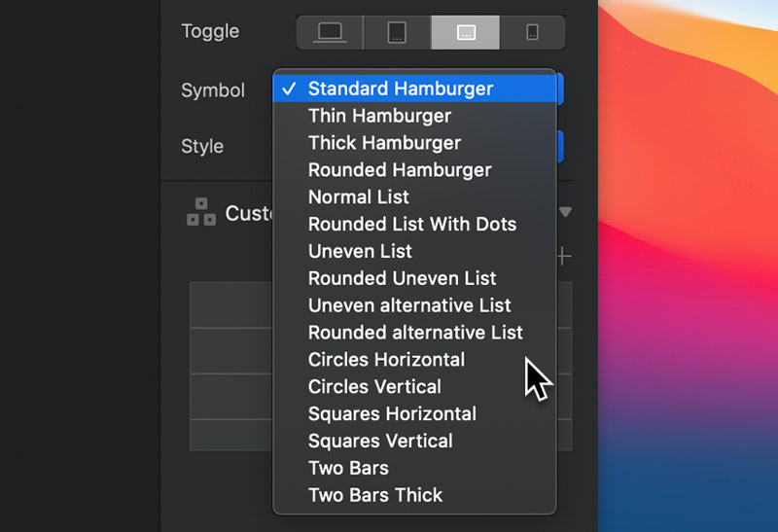Click the three-squares custom section icon
Viewport: 778px width, 532px height.
(201, 212)
